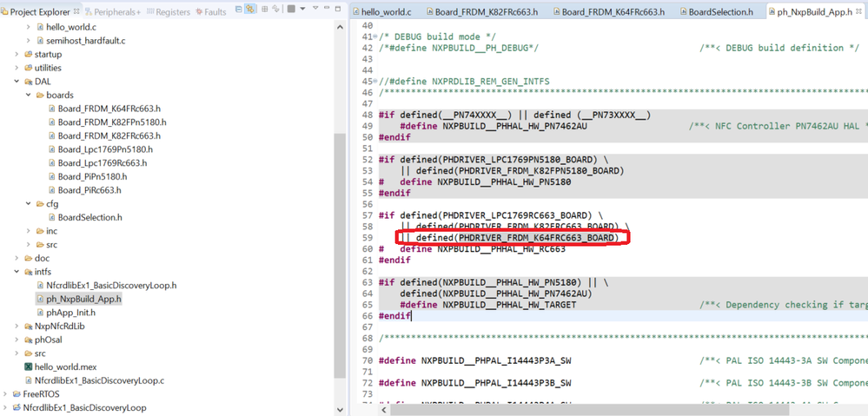Open the BoardSelection.h editor tab
Viewport: 868px width, 416px height.
[715, 11]
